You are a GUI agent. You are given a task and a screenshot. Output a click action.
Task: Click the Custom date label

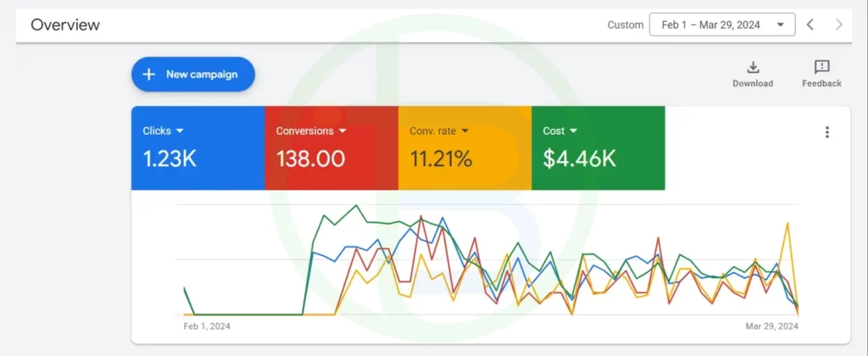coord(626,25)
